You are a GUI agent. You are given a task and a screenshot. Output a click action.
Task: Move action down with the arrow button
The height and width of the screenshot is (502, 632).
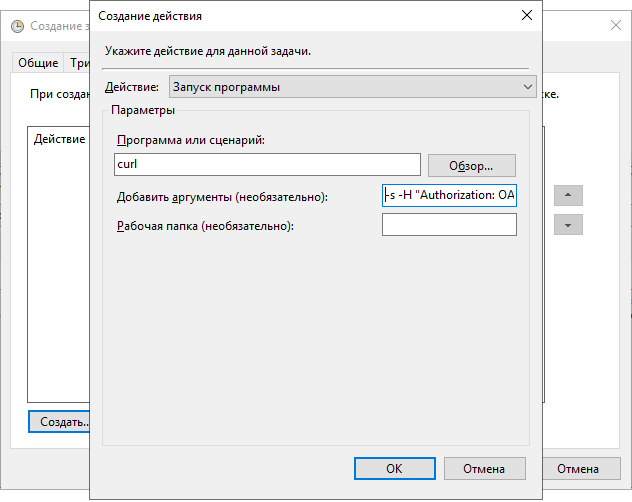[568, 225]
